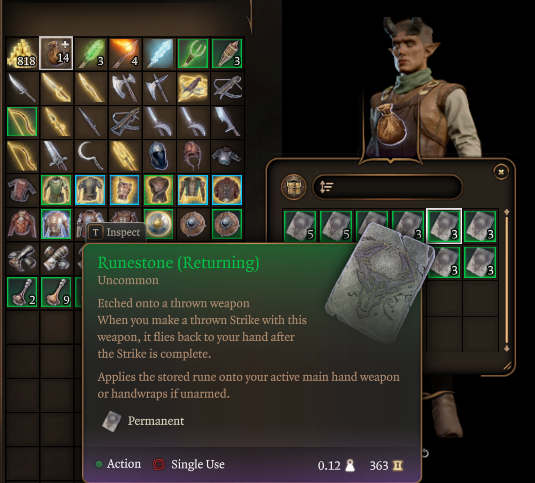
Task: Choose the dark steel helmet
Action: point(159,156)
